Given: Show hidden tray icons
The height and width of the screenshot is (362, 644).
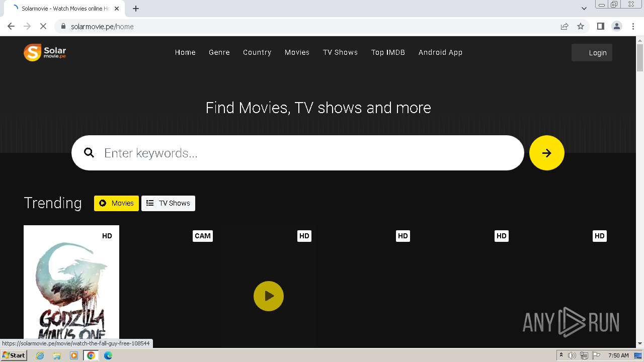Looking at the screenshot, I should tap(561, 355).
